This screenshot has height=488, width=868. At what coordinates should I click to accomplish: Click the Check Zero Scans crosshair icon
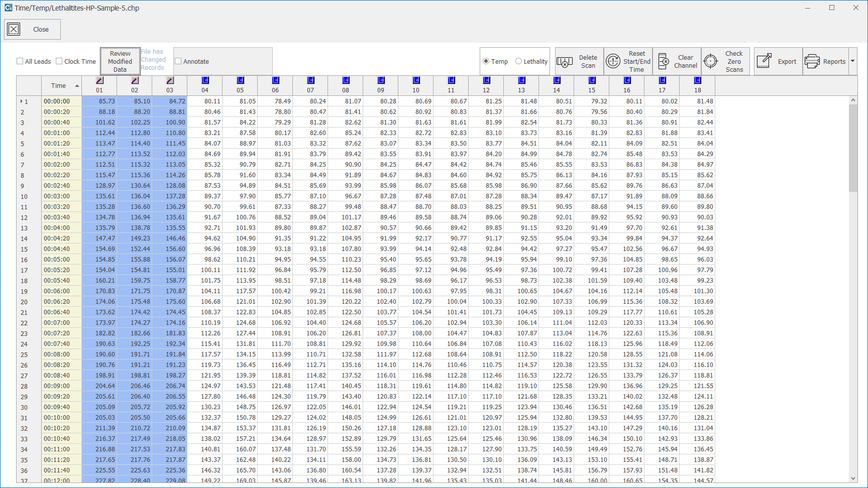[711, 61]
